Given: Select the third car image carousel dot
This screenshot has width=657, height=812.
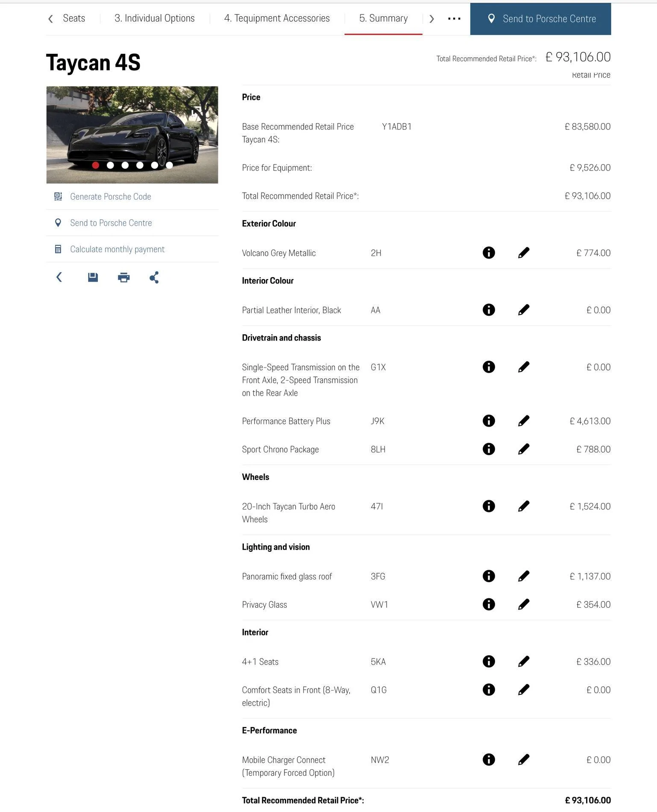Looking at the screenshot, I should click(x=125, y=165).
